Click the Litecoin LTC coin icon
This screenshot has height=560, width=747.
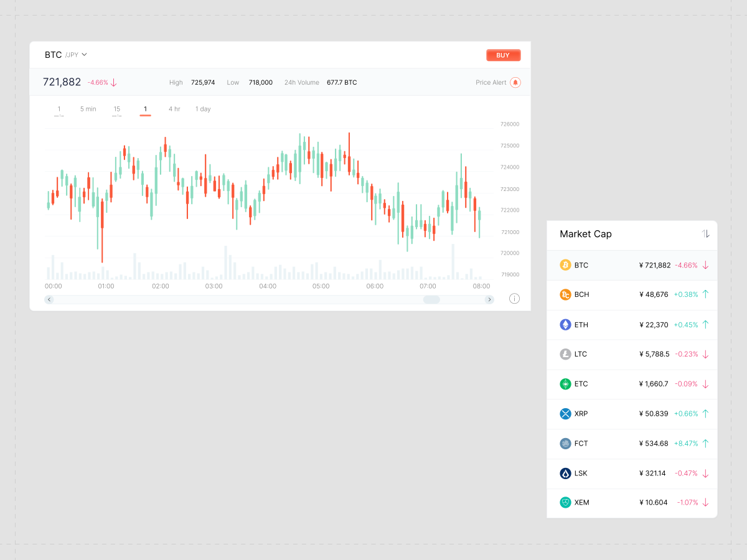(565, 354)
